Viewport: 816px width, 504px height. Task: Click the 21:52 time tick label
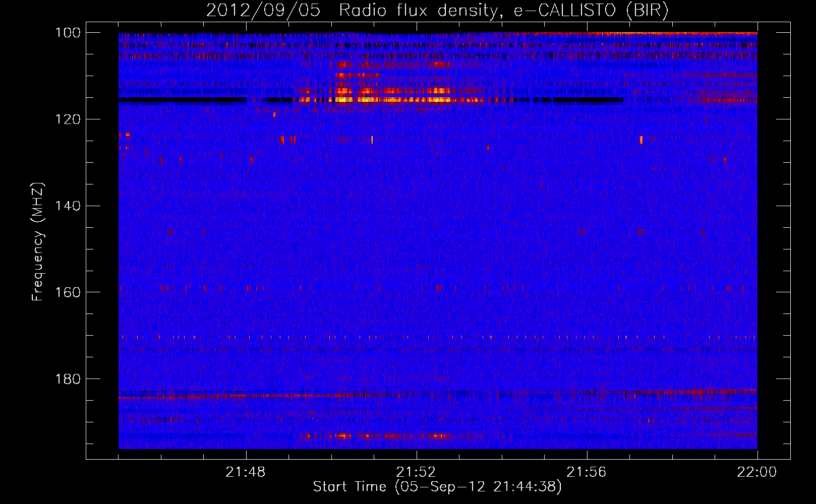coord(416,472)
